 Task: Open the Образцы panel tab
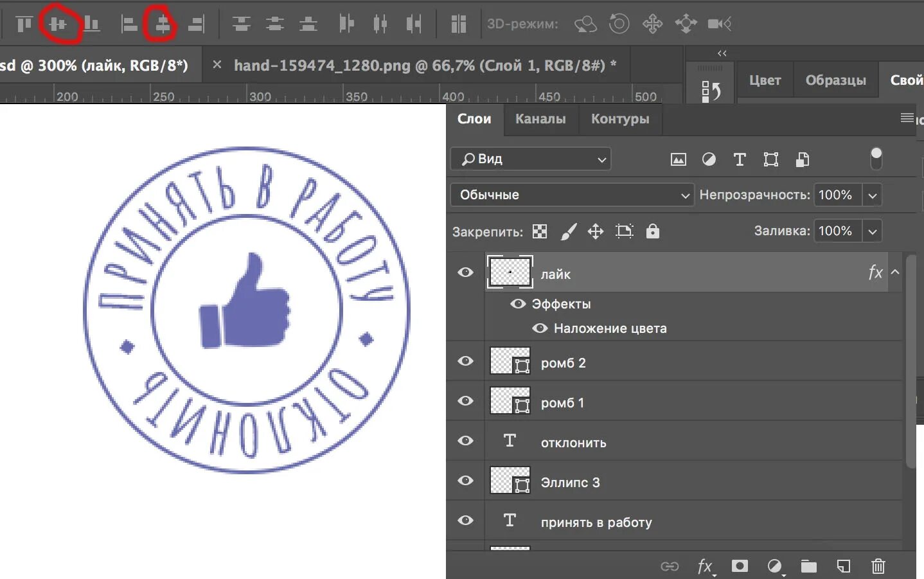[835, 80]
